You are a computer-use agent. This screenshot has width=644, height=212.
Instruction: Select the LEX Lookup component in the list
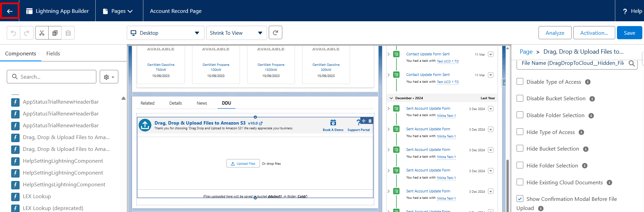pyautogui.click(x=37, y=196)
